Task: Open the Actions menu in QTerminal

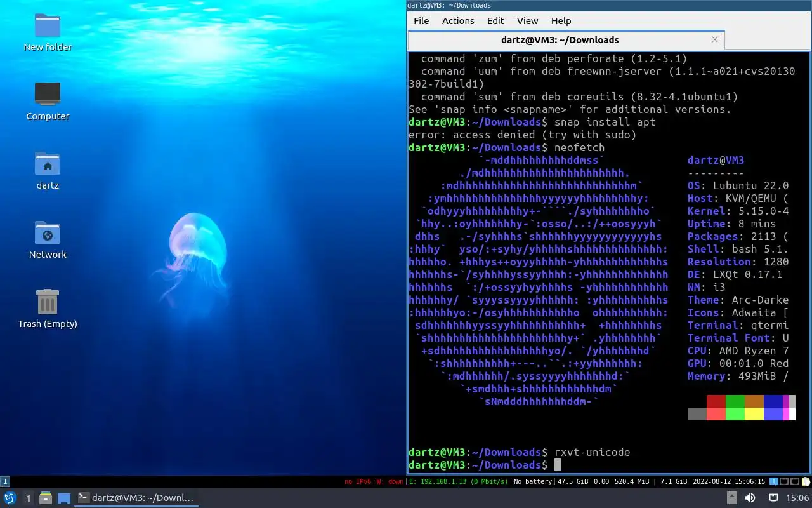Action: tap(458, 20)
